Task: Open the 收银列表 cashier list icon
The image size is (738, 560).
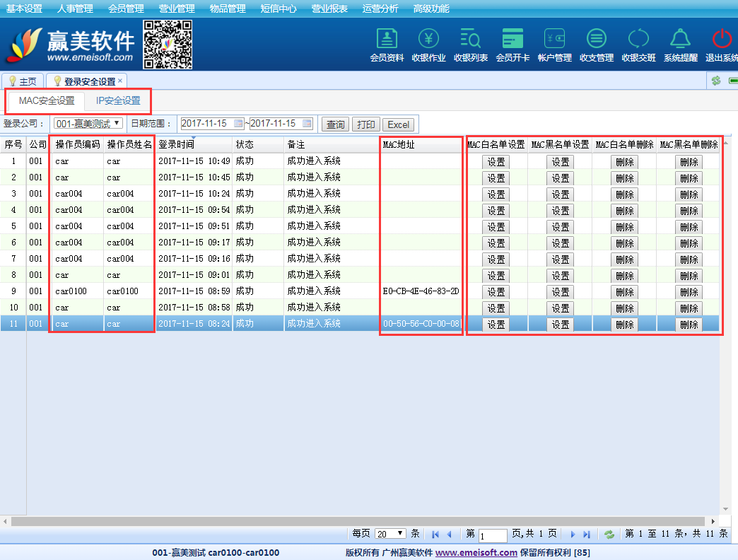Action: pyautogui.click(x=470, y=40)
